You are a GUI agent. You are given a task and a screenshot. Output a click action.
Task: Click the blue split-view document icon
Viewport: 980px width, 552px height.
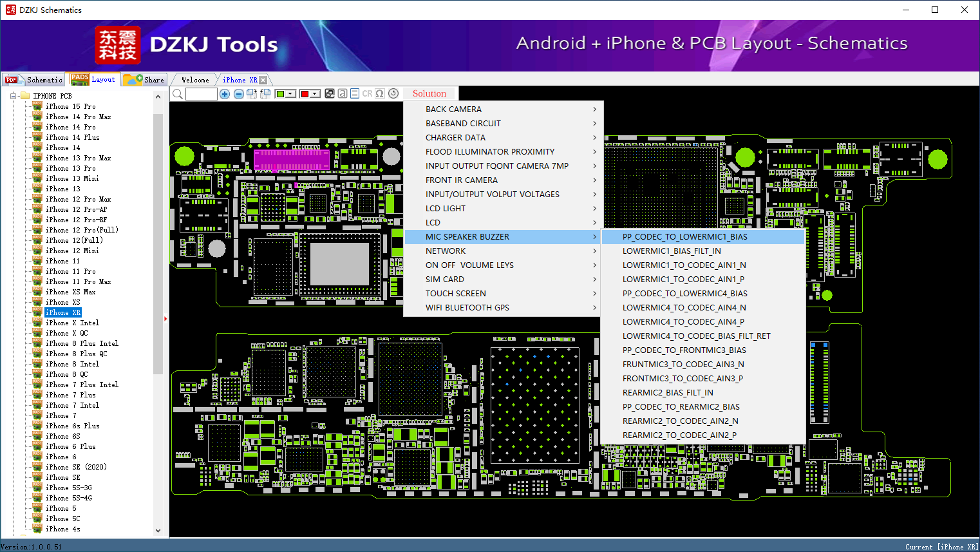(x=355, y=93)
